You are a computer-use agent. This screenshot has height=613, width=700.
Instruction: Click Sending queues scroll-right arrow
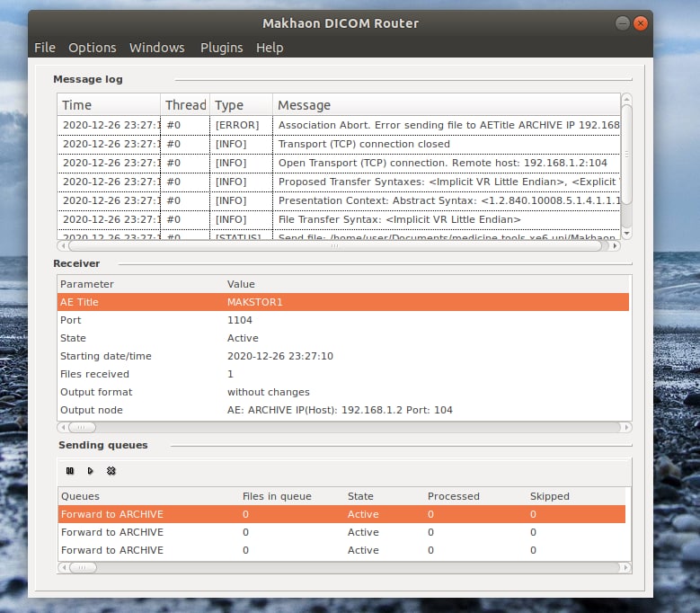tap(626, 567)
